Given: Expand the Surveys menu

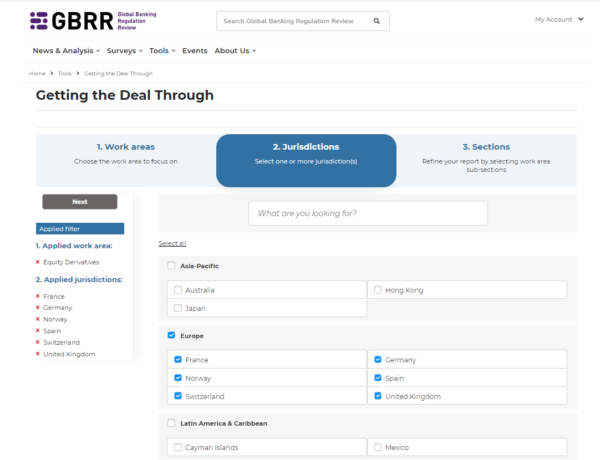Looking at the screenshot, I should (124, 51).
